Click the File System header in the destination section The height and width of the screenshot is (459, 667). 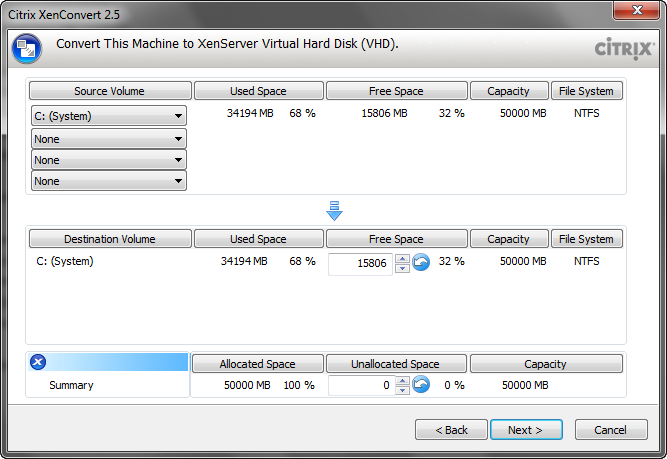click(x=587, y=239)
